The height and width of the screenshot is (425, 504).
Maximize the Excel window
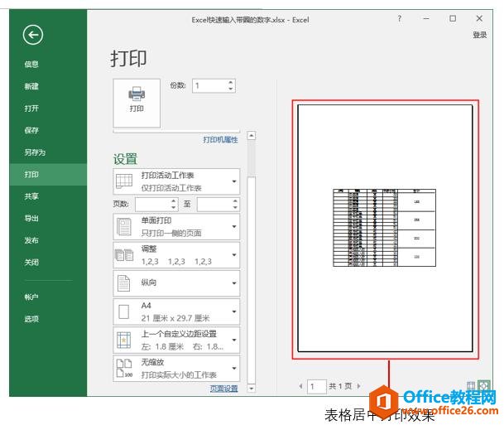453,19
